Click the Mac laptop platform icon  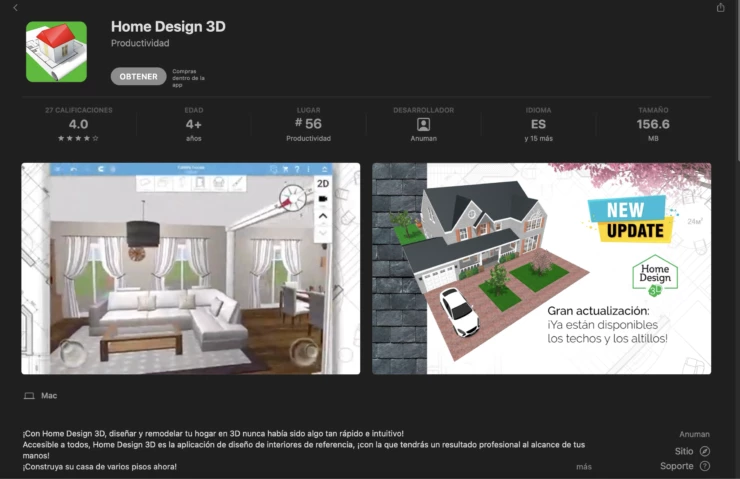pos(28,396)
